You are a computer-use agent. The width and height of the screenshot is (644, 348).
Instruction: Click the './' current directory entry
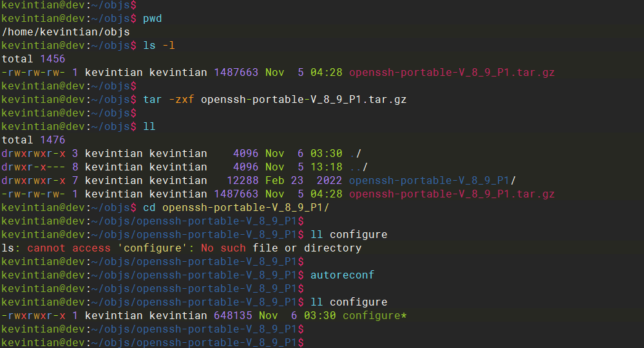pos(355,154)
